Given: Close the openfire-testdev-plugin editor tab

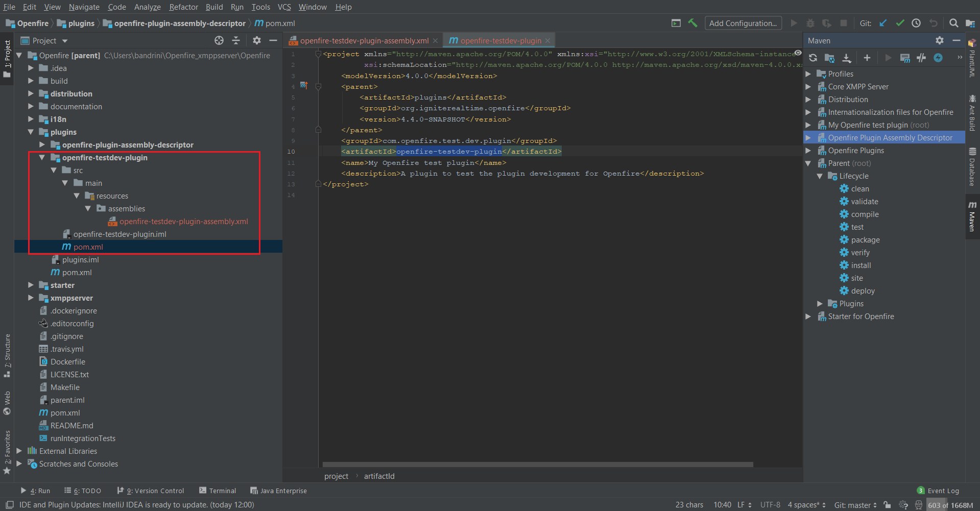Looking at the screenshot, I should click(x=547, y=41).
